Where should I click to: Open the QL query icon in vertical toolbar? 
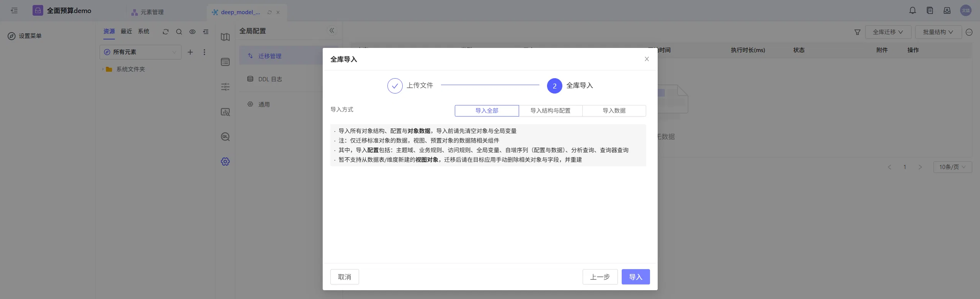pyautogui.click(x=225, y=137)
